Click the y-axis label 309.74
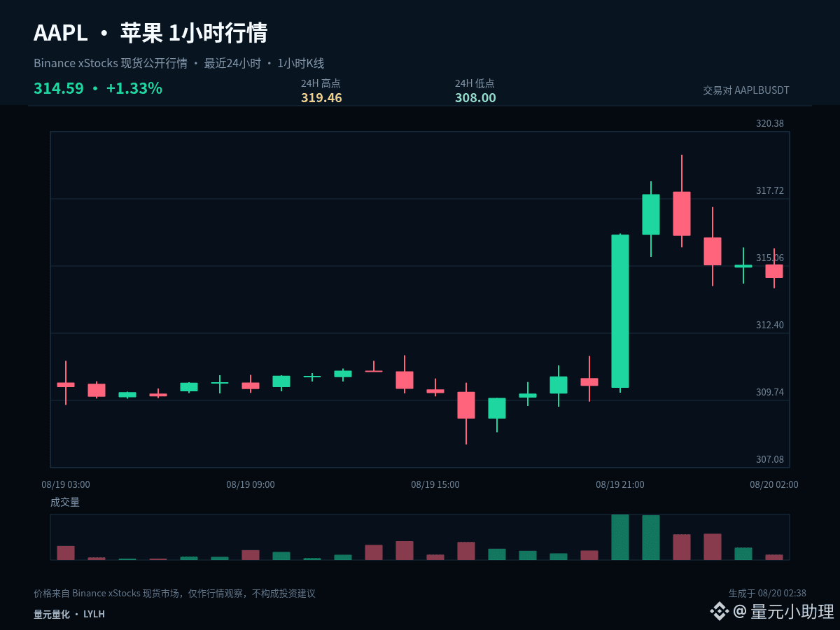 coord(770,392)
